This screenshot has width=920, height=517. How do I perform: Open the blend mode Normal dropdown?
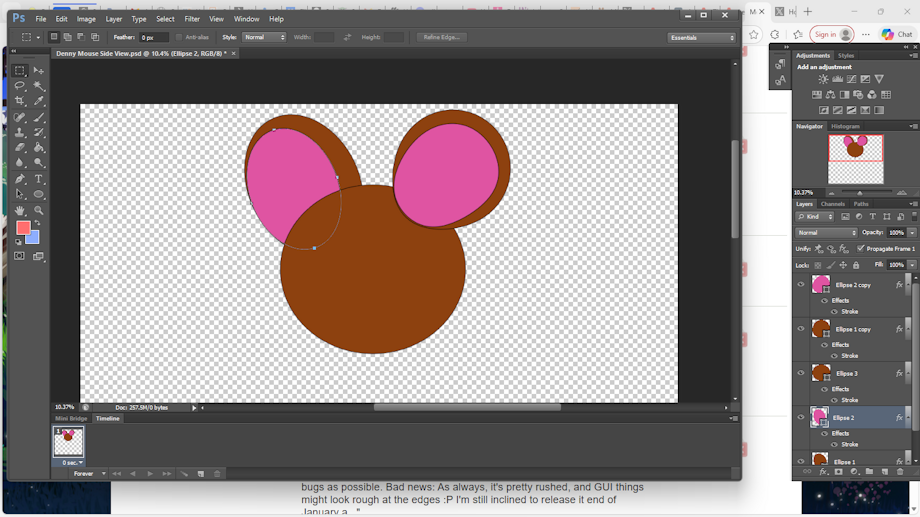tap(826, 233)
